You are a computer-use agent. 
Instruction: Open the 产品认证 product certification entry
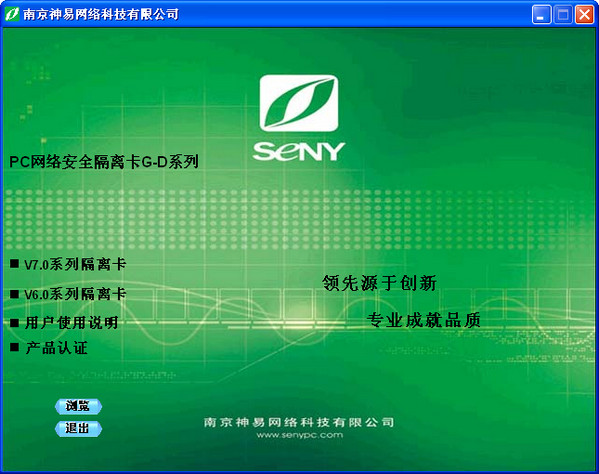tap(57, 348)
